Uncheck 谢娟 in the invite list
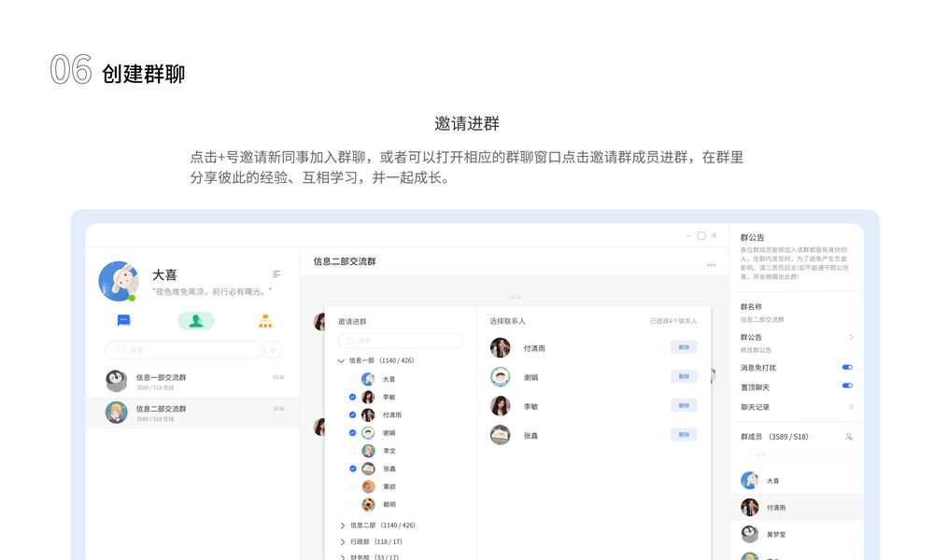This screenshot has width=934, height=560. (x=353, y=433)
